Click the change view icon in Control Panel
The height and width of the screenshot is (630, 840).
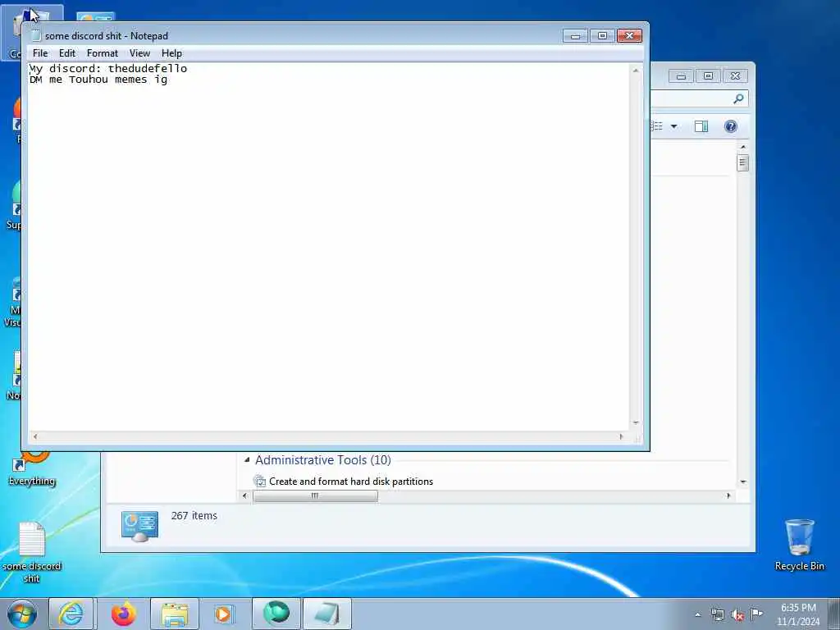(657, 126)
